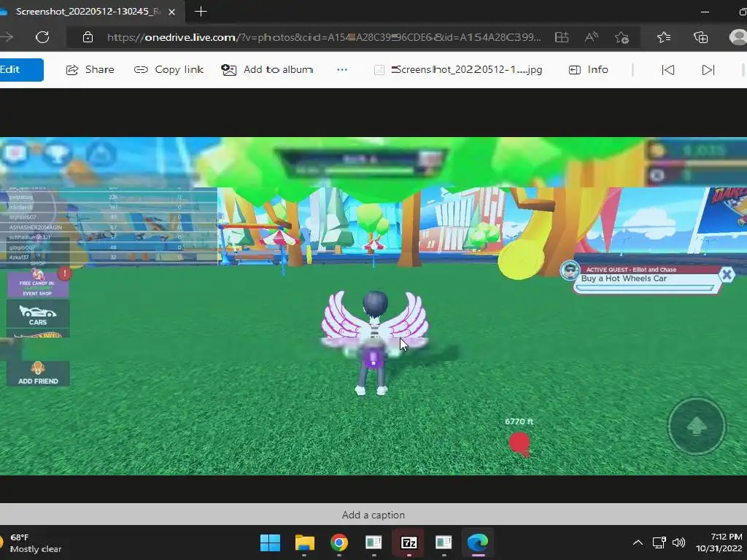Click the quest giver avatar icon
The height and width of the screenshot is (560, 747).
pos(570,271)
